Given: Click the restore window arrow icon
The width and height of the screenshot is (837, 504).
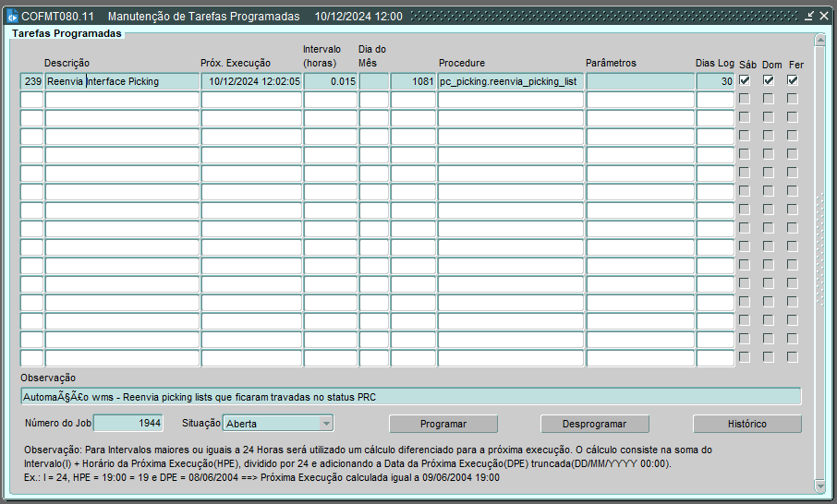Looking at the screenshot, I should tap(808, 17).
